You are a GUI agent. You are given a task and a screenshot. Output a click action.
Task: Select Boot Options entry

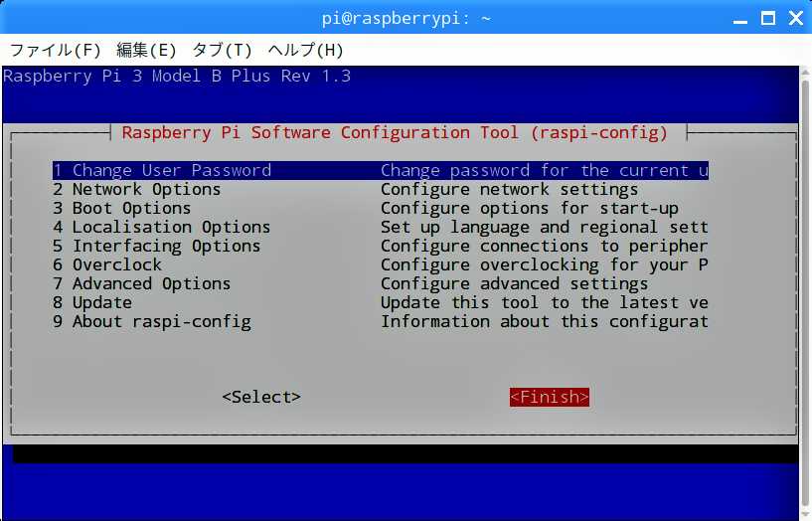[x=380, y=208]
